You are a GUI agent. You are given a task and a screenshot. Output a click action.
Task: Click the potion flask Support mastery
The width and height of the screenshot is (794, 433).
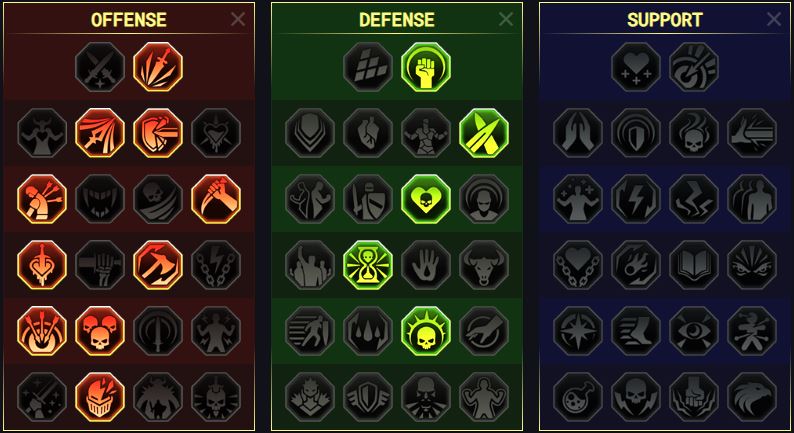tap(578, 397)
